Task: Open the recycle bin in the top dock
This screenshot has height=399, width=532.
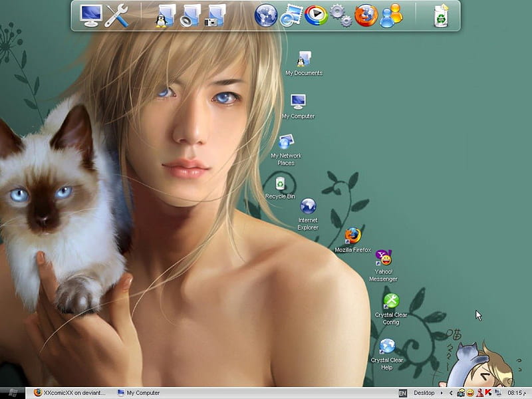Action: pyautogui.click(x=441, y=15)
